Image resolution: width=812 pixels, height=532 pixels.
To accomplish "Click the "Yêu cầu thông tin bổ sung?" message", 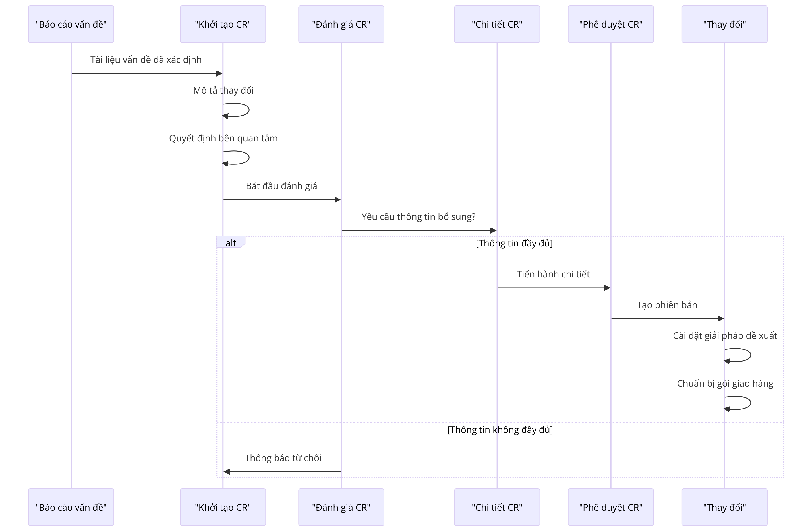I will click(x=418, y=217).
